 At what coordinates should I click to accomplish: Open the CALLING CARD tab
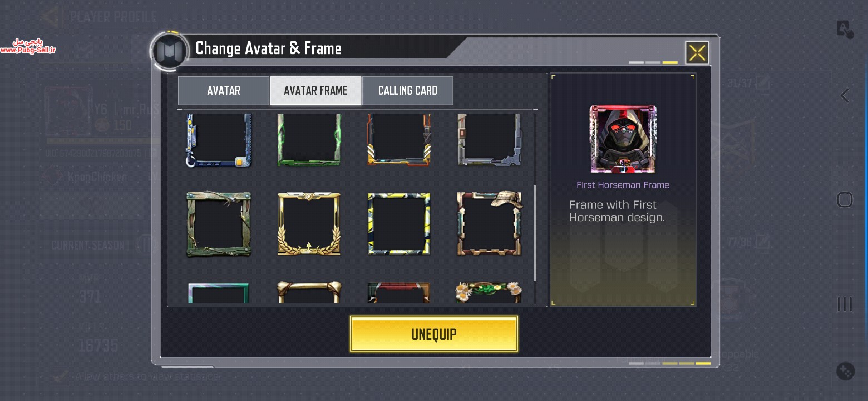click(x=408, y=91)
